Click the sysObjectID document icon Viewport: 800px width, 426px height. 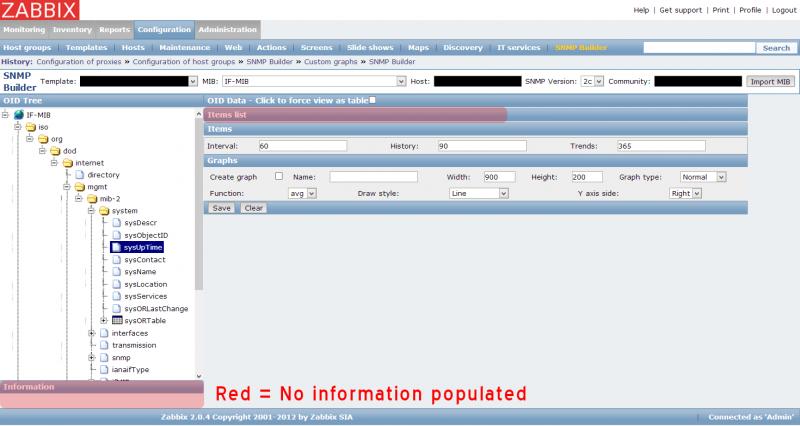pos(116,235)
